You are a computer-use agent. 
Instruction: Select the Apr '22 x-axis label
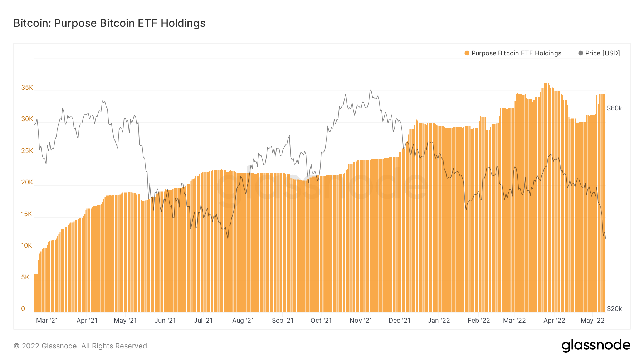tap(554, 321)
